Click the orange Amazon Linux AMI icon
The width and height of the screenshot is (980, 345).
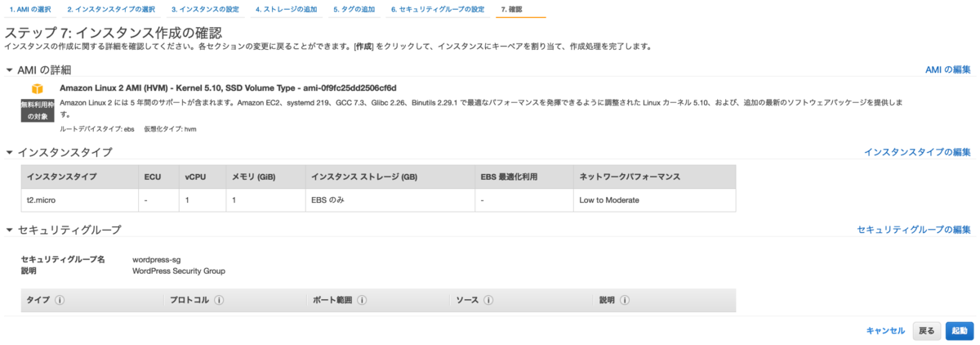point(37,89)
